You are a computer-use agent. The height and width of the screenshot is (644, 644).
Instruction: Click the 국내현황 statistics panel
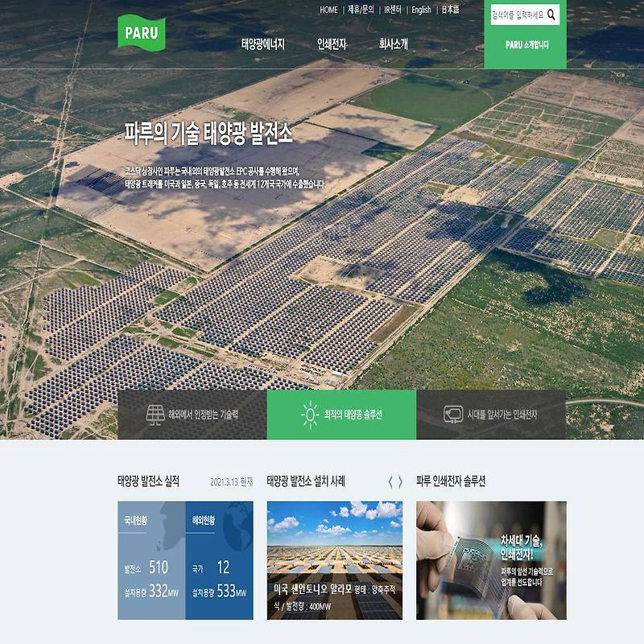click(x=151, y=560)
